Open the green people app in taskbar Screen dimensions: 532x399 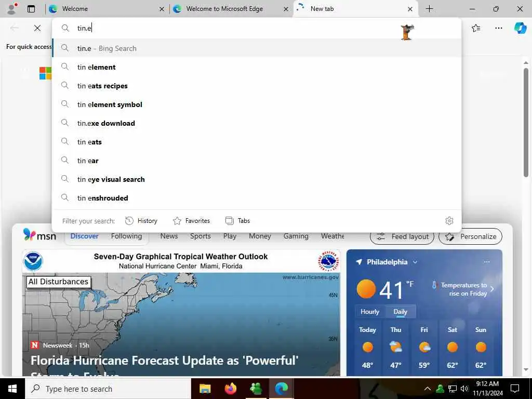coord(256,389)
